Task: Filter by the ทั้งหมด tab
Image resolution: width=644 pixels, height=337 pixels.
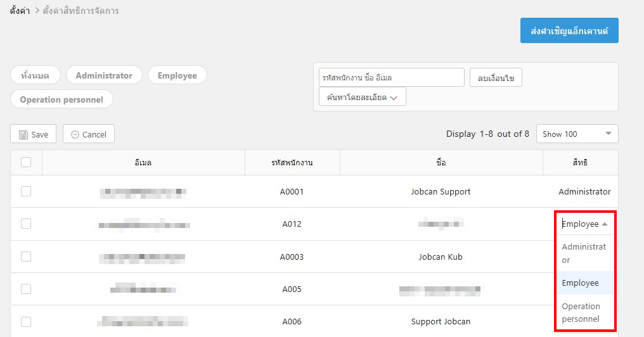Action: (35, 75)
